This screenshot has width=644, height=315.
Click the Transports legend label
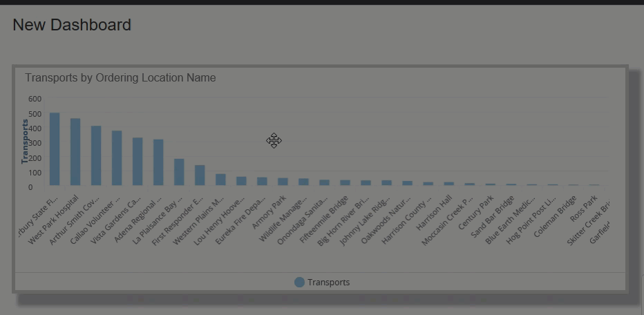pos(328,282)
